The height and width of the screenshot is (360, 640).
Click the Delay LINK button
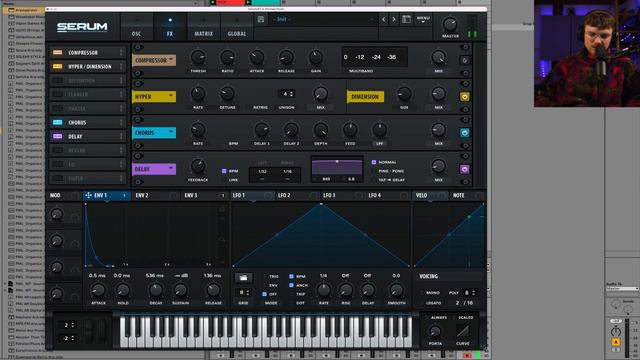coord(233,180)
